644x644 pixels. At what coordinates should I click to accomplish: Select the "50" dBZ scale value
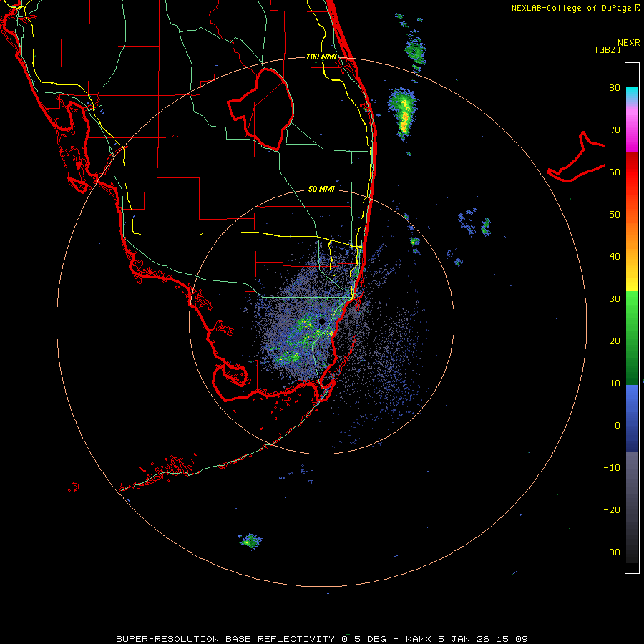click(615, 215)
